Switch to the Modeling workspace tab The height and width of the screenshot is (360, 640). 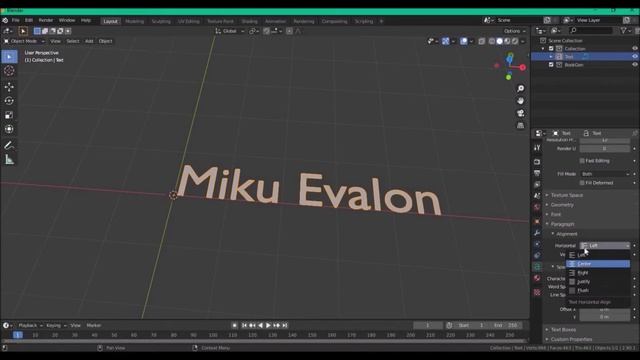134,21
